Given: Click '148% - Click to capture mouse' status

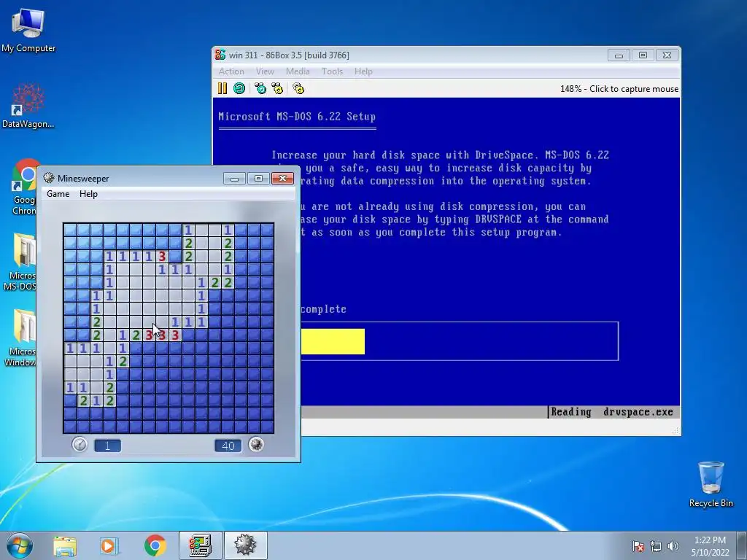Looking at the screenshot, I should click(x=619, y=89).
